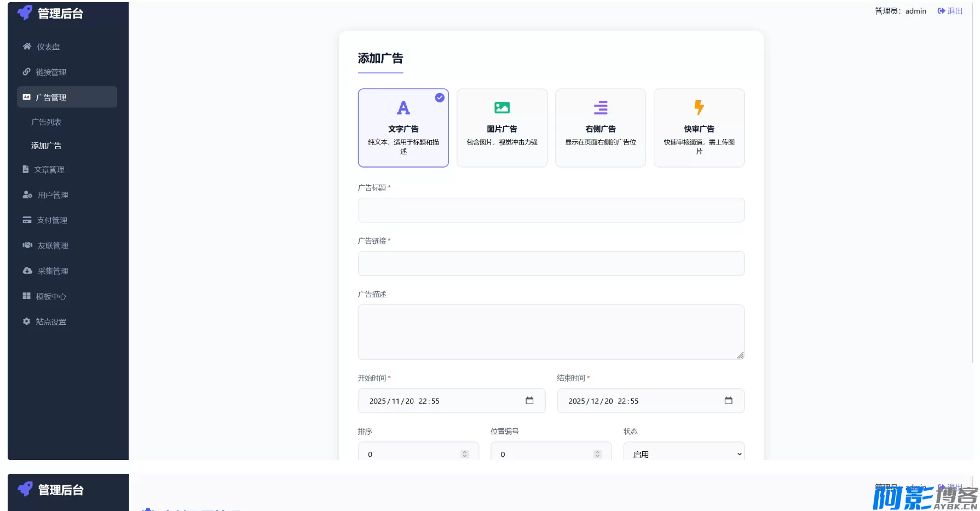
Task: Click the rocket logo icon in sidebar header
Action: (x=25, y=13)
